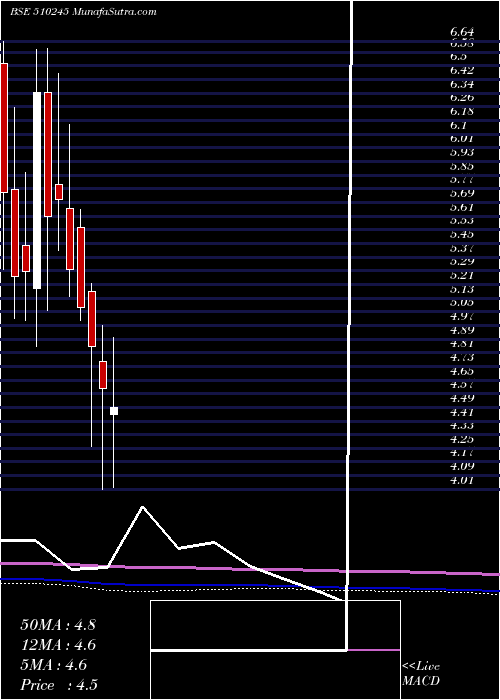Click the 5MA : 4.6 value text
Image resolution: width=500 pixels, height=700 pixels.
[54, 665]
